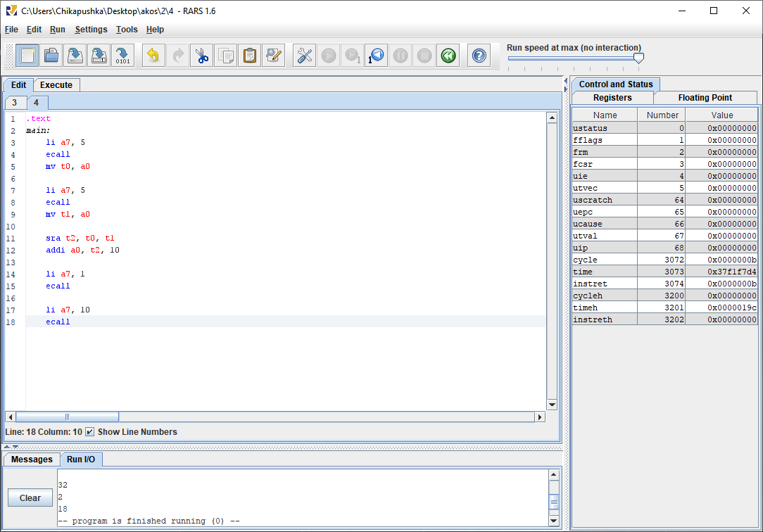Click the Backstep icon in the toolbar
The height and width of the screenshot is (532, 763).
[377, 56]
